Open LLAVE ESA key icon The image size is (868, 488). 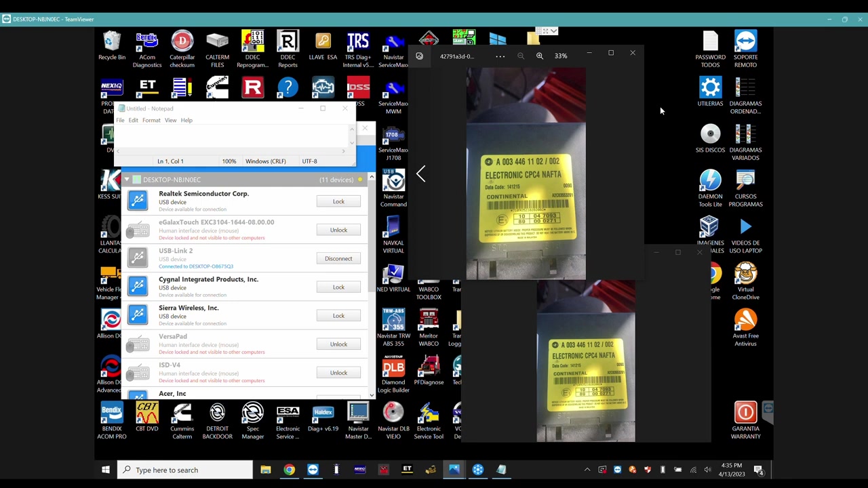pyautogui.click(x=323, y=46)
